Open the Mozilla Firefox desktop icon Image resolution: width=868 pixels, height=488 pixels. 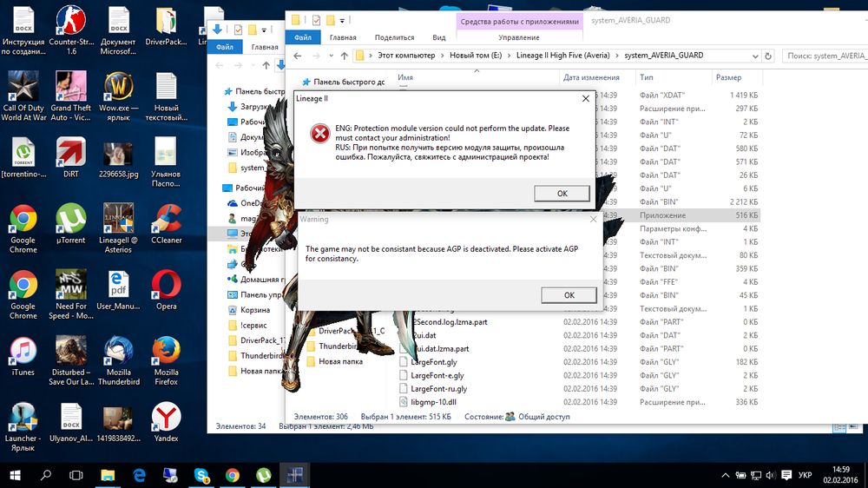point(166,354)
